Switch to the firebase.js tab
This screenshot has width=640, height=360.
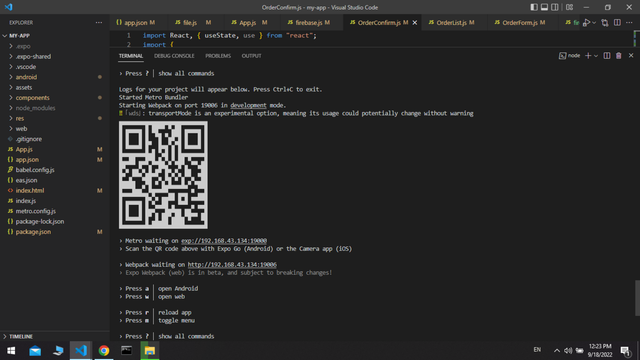point(309,22)
